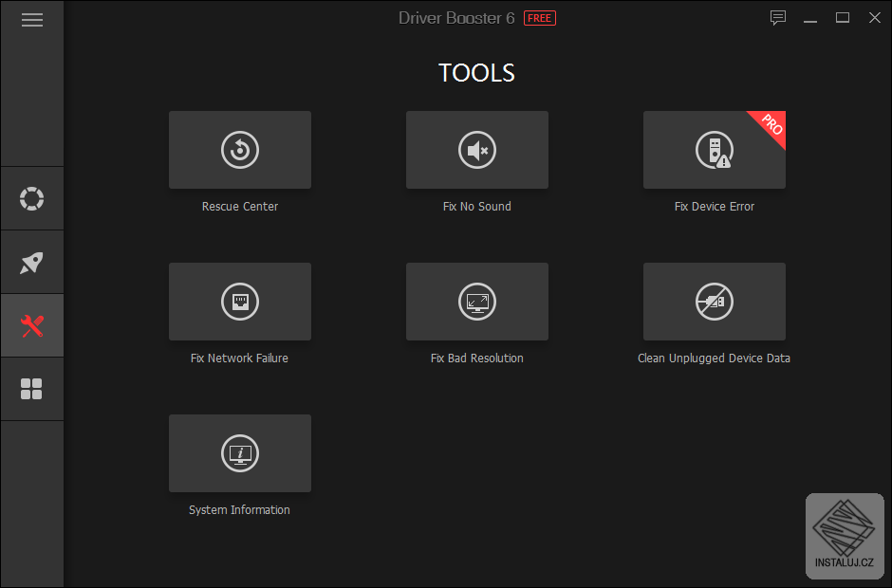Click the Clean Unplugged Device Data icon
The image size is (892, 588).
coord(715,302)
